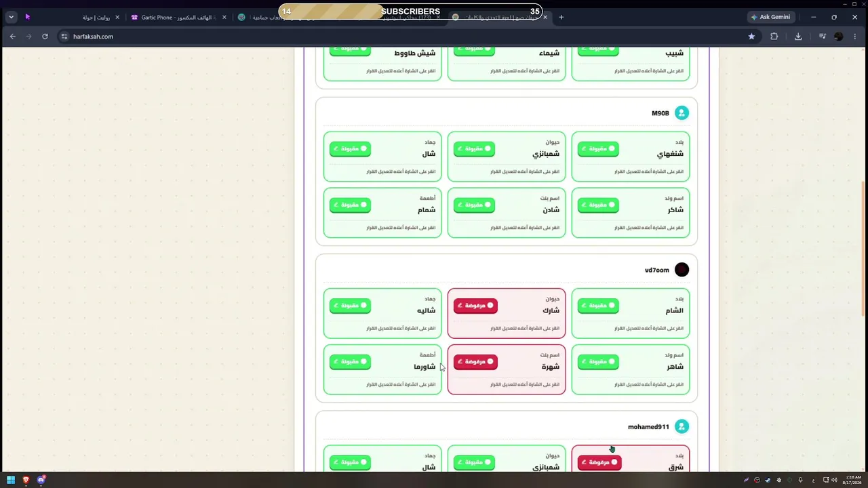Click the mohamed911 player avatar icon
The width and height of the screenshot is (868, 488).
tap(682, 426)
